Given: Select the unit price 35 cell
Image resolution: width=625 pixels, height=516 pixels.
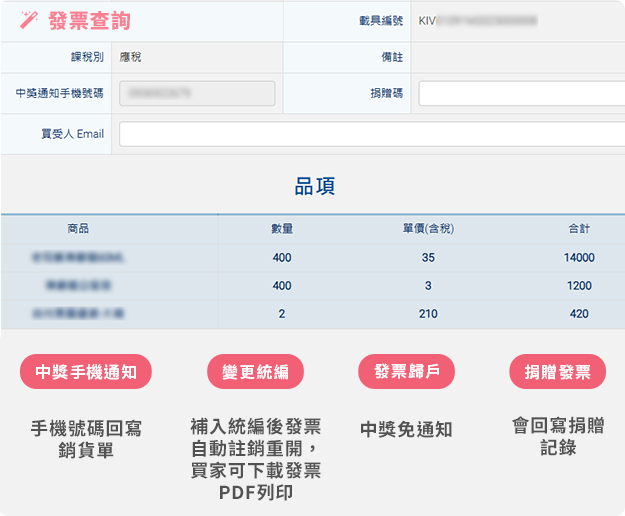Looking at the screenshot, I should [428, 258].
